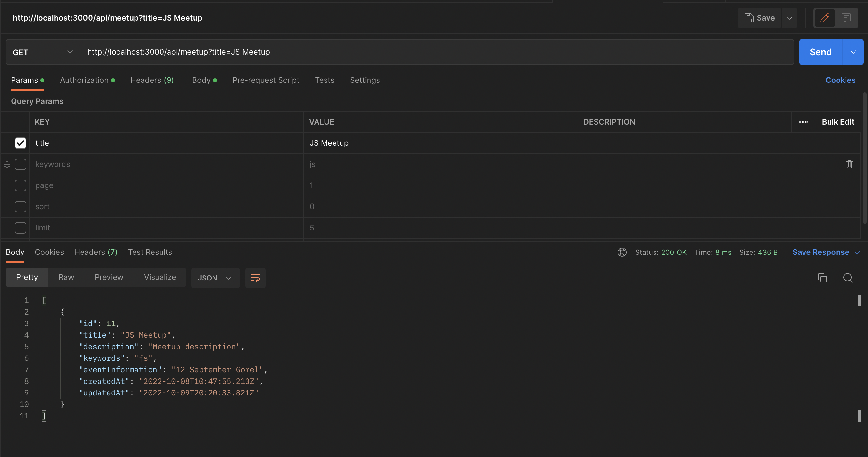This screenshot has width=868, height=457.
Task: Open the Pre-request Script tab
Action: [266, 80]
